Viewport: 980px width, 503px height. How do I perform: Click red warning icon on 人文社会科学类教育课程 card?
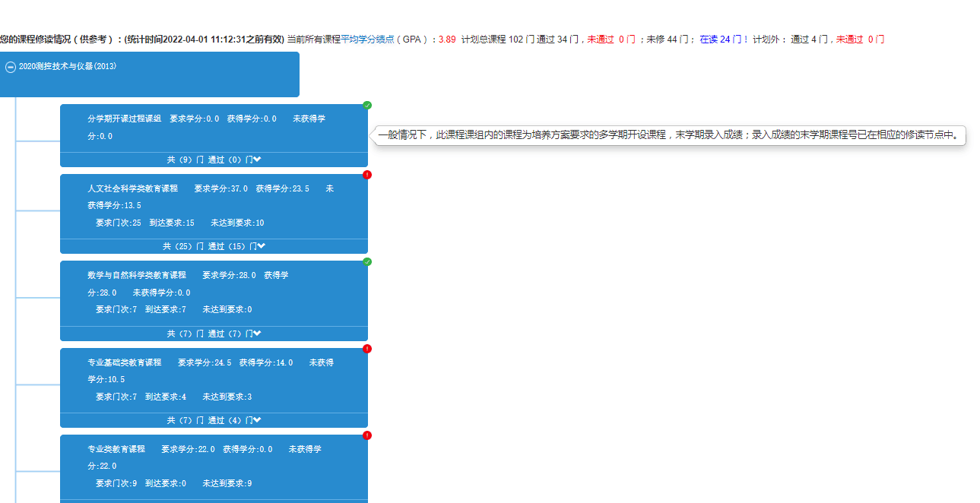[367, 175]
